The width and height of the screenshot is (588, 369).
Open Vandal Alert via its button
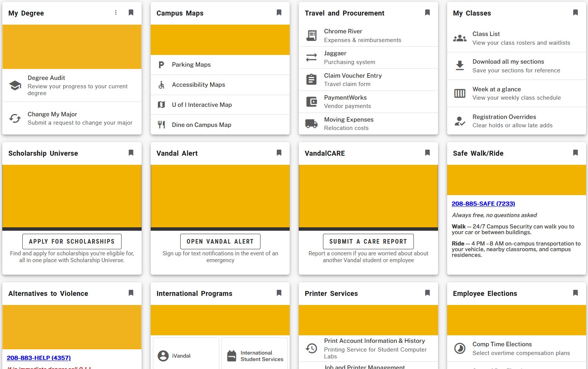click(x=220, y=241)
